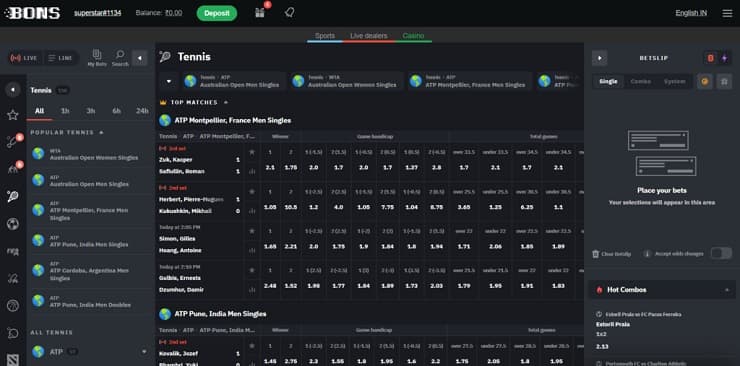This screenshot has width=740, height=366.
Task: Open My Bets
Action: tap(97, 58)
